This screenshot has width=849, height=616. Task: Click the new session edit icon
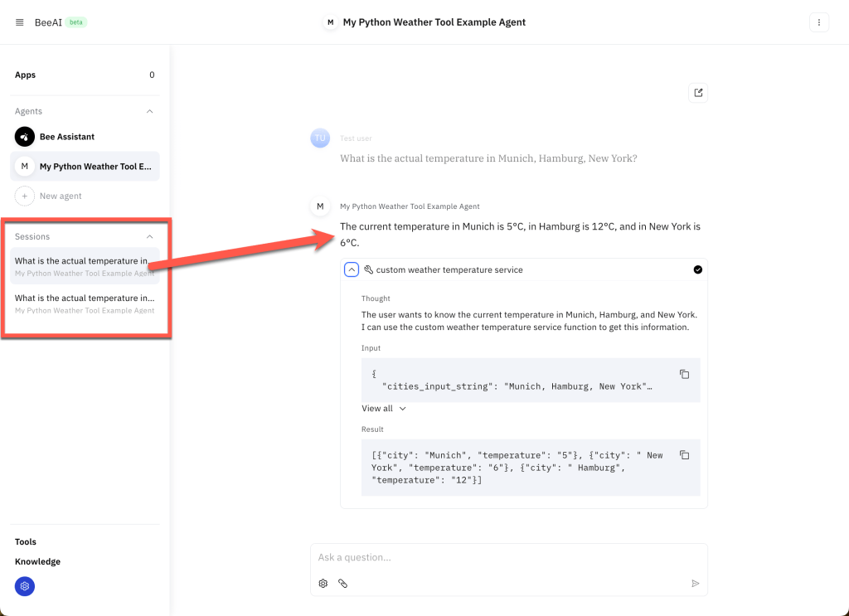[698, 93]
